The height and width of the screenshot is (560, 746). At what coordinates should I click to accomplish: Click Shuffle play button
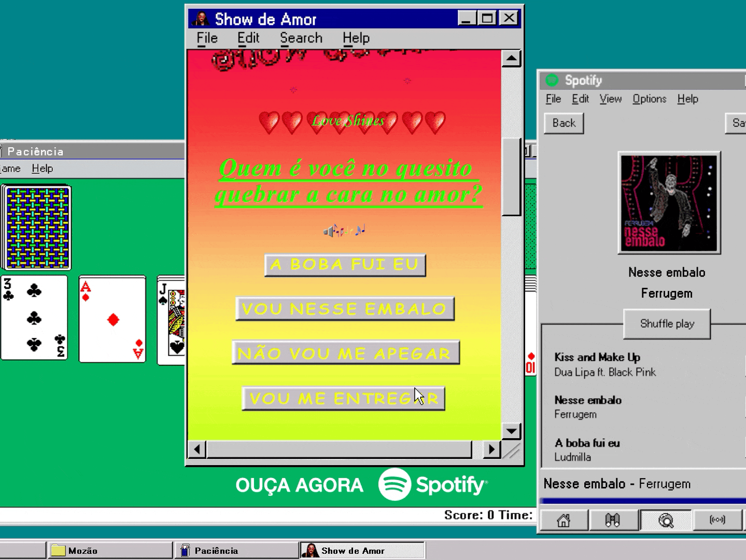pos(667,324)
